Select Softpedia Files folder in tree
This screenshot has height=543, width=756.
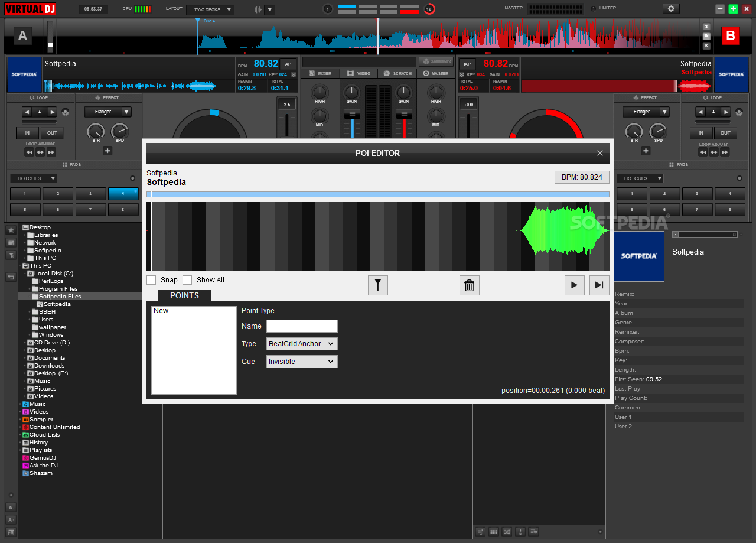pyautogui.click(x=60, y=297)
